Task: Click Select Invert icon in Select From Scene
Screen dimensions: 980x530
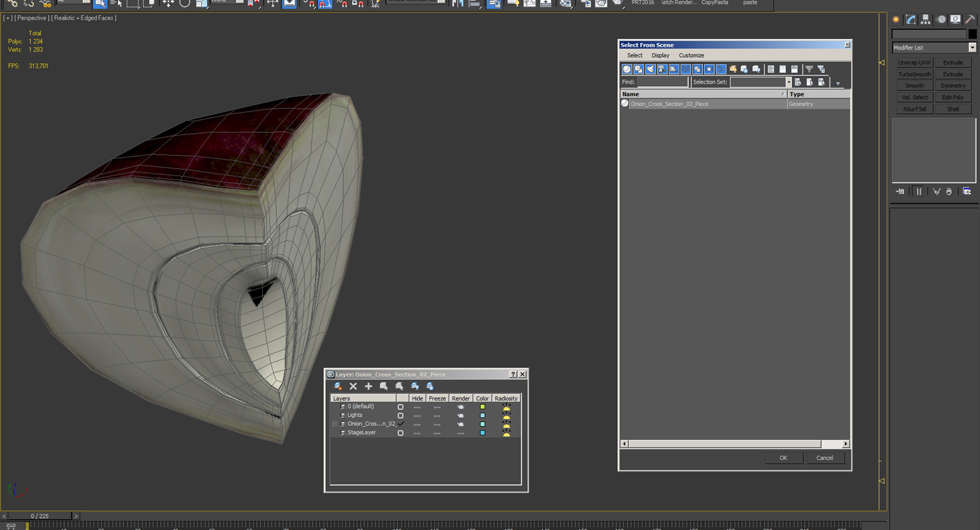Action: point(795,69)
